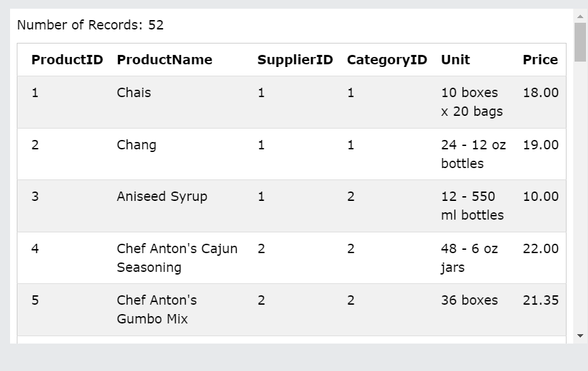This screenshot has height=371, width=588.
Task: Click the CategoryID column header
Action: click(387, 60)
